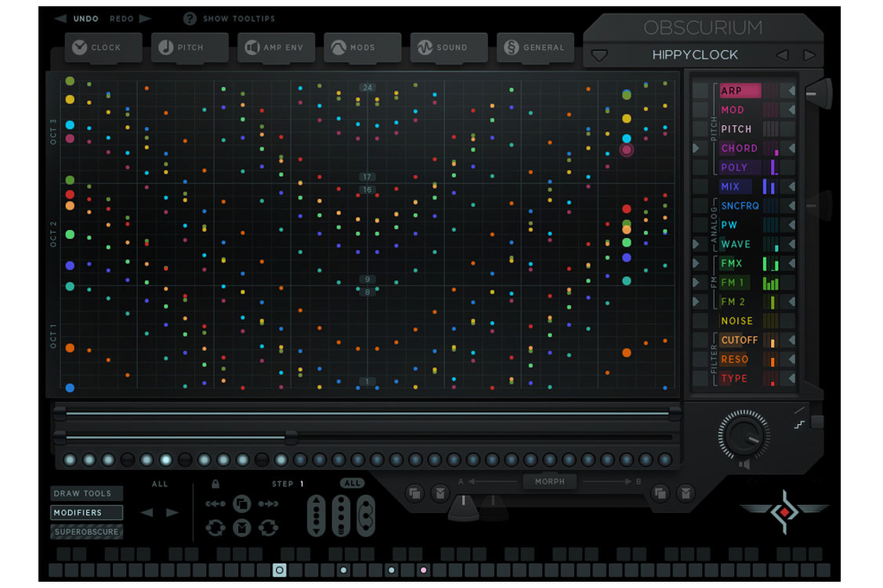Open the preset dropdown triangle beside HIPPYCLOCK

(600, 55)
